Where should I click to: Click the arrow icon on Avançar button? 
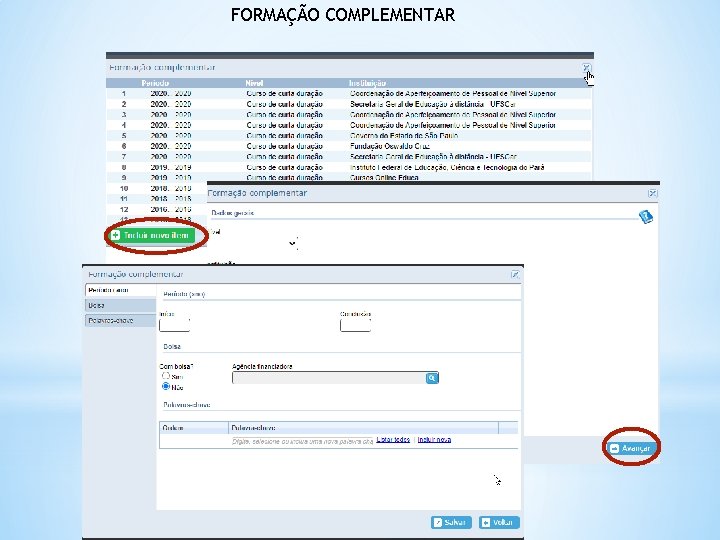tap(614, 448)
